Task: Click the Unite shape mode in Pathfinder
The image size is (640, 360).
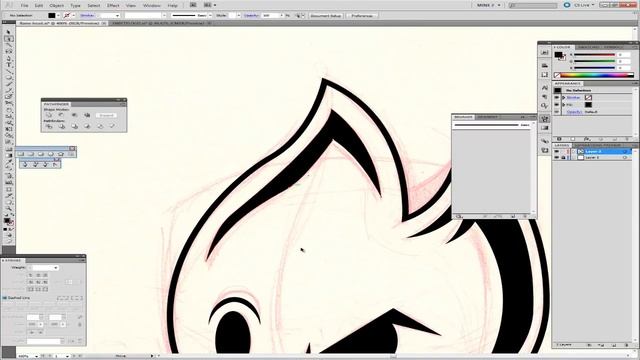Action: tap(49, 115)
